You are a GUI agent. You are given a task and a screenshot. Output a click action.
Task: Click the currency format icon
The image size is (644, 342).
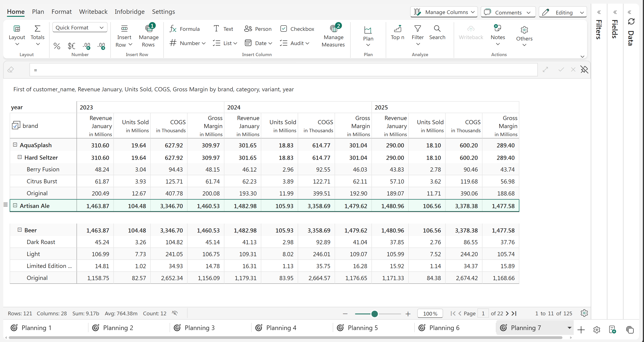coord(71,46)
